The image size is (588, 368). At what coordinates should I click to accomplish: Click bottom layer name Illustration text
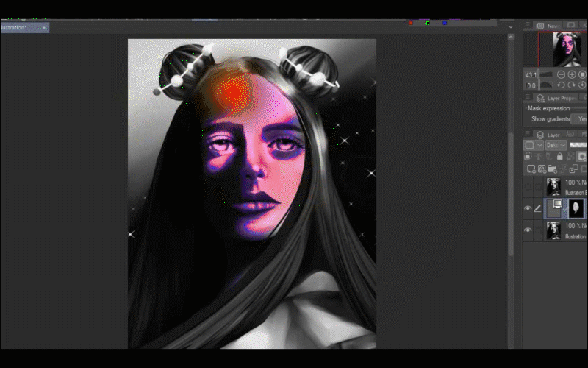[576, 236]
